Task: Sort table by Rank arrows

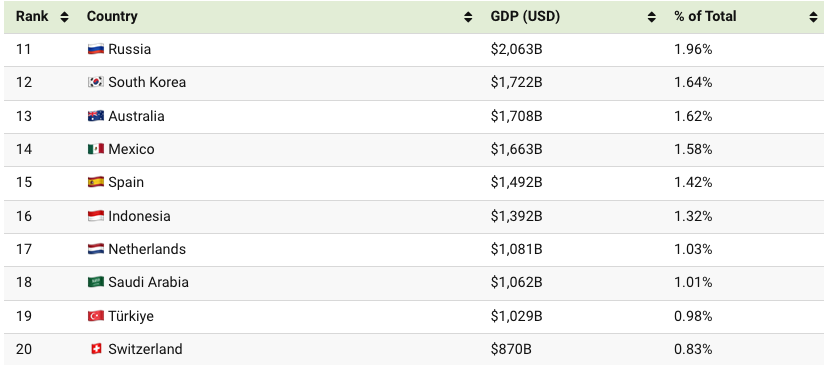Action: (64, 17)
